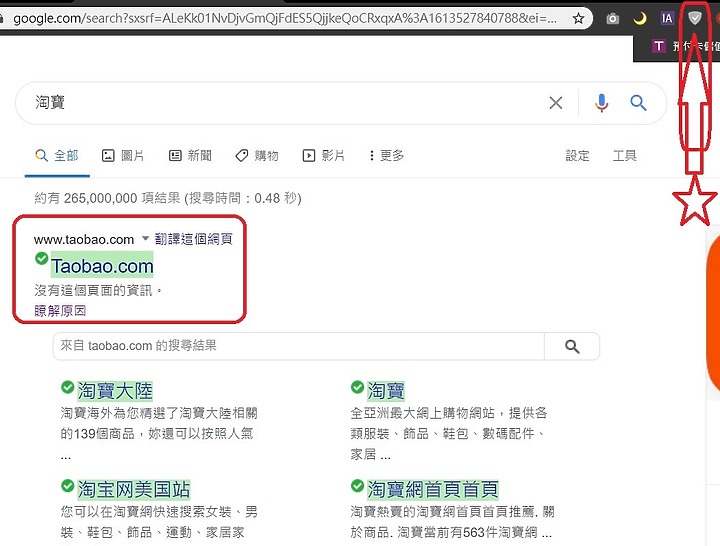This screenshot has height=546, width=720.
Task: Click green check badge next to 淘寶大陸
Action: click(x=68, y=387)
